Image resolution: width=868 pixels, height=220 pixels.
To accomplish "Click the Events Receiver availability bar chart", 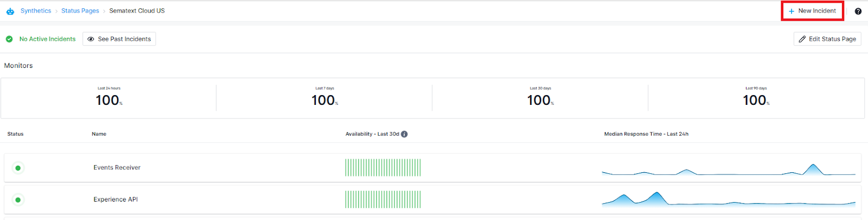I will pyautogui.click(x=383, y=168).
